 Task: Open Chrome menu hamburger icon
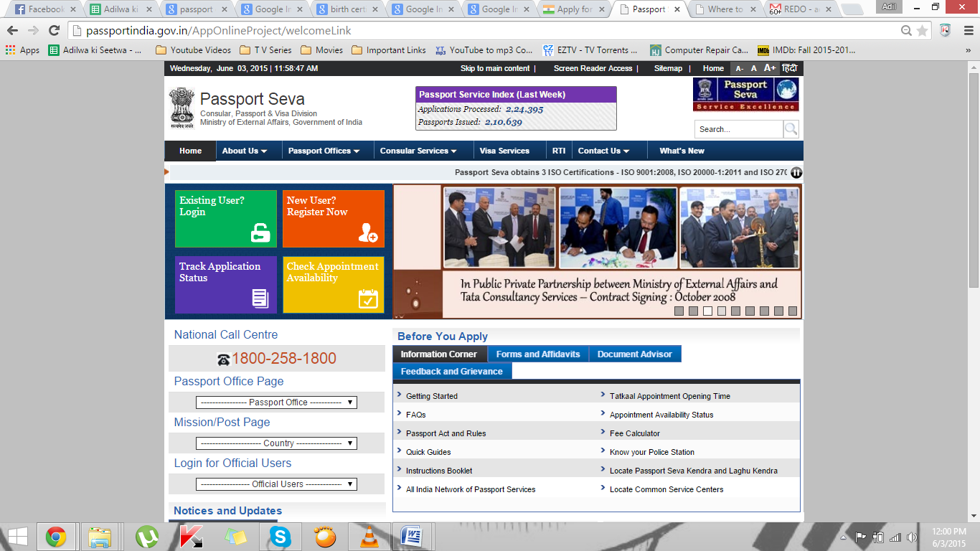967,31
